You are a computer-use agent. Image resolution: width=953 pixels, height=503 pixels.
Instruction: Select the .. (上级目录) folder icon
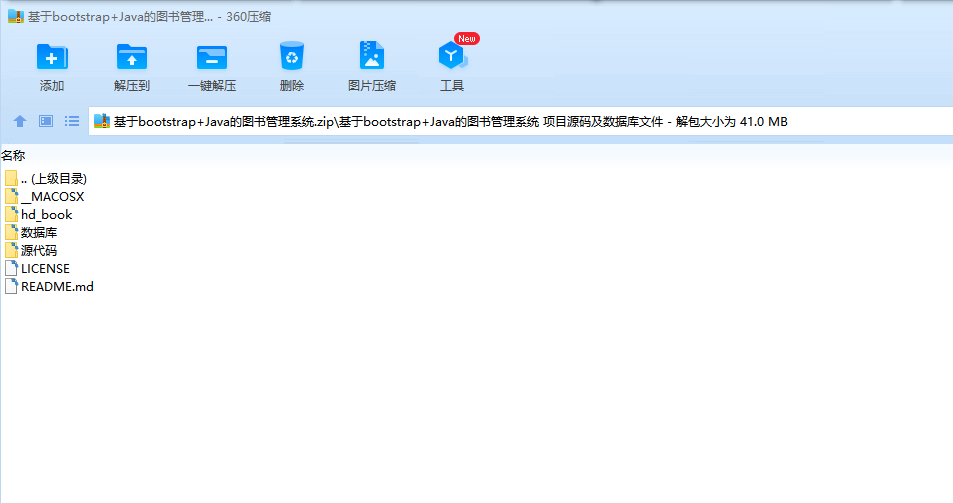click(11, 178)
